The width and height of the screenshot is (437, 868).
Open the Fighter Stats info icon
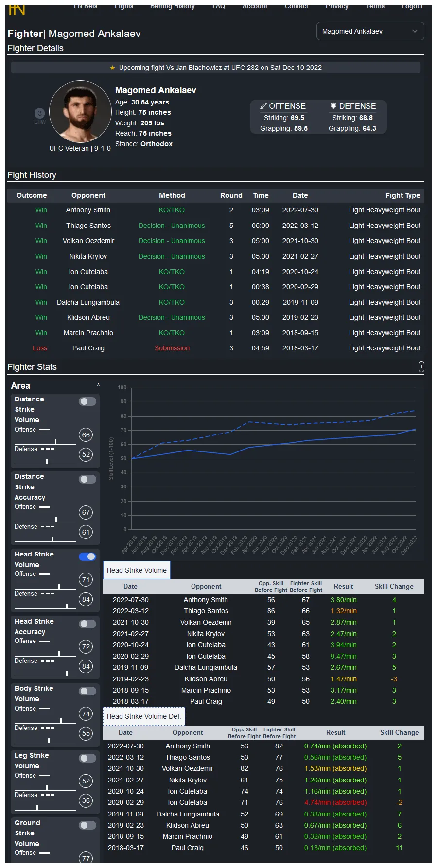[421, 367]
